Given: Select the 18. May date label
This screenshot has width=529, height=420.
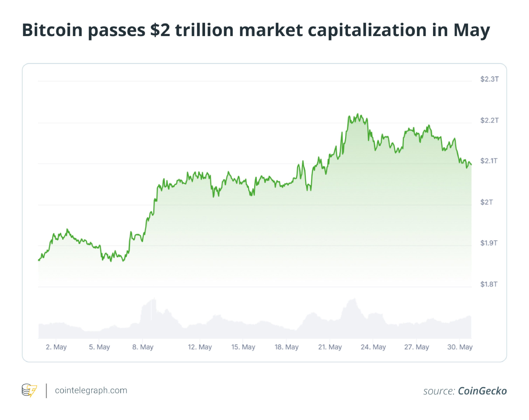Looking at the screenshot, I should (286, 347).
